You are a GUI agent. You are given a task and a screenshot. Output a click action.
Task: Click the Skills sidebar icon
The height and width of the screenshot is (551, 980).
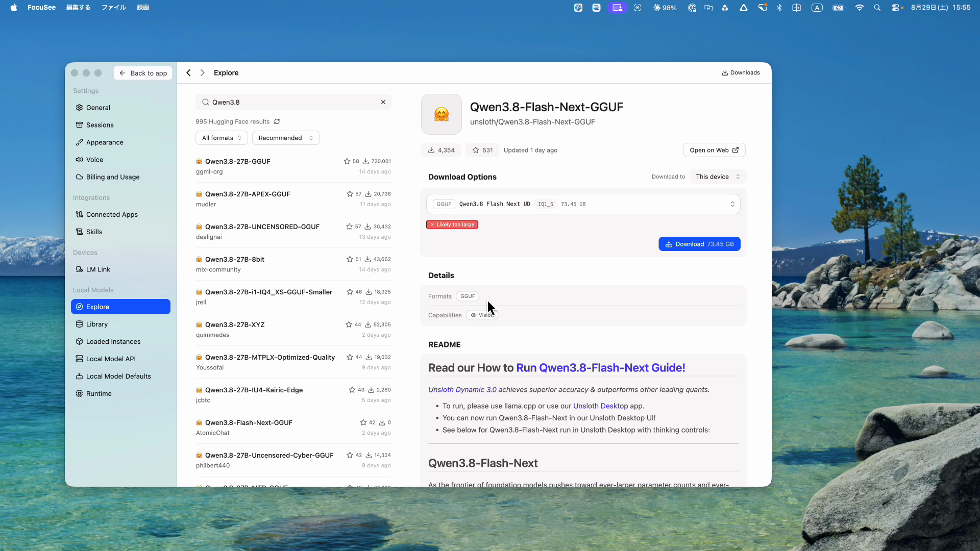79,232
